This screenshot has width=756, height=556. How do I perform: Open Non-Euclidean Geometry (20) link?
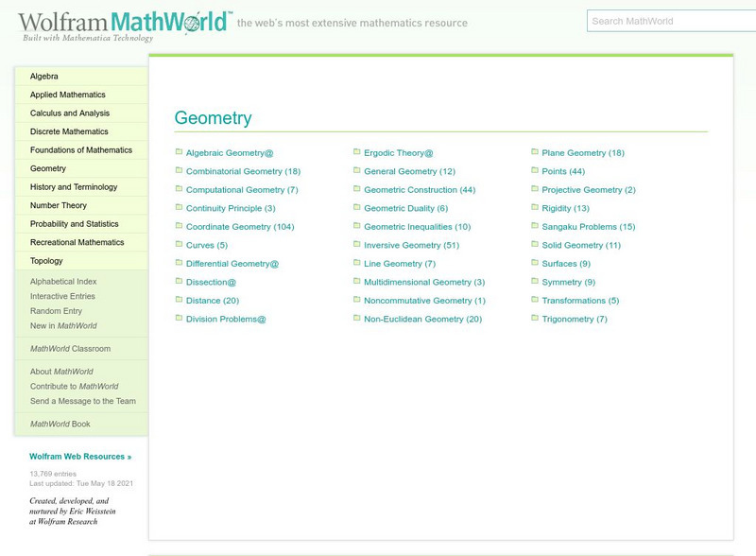tap(422, 319)
